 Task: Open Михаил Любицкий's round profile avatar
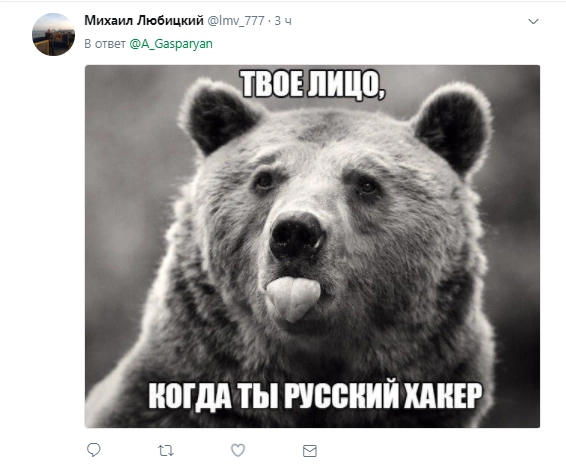[53, 35]
